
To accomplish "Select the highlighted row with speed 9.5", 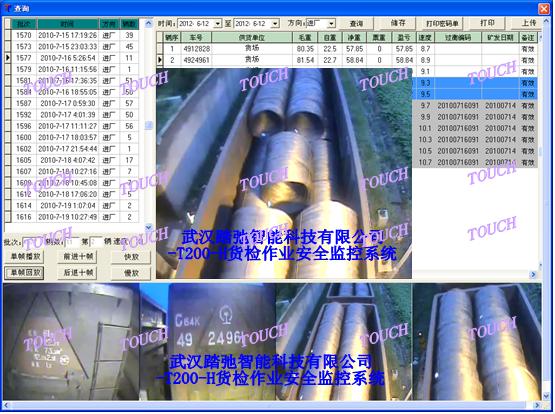I will coord(475,94).
